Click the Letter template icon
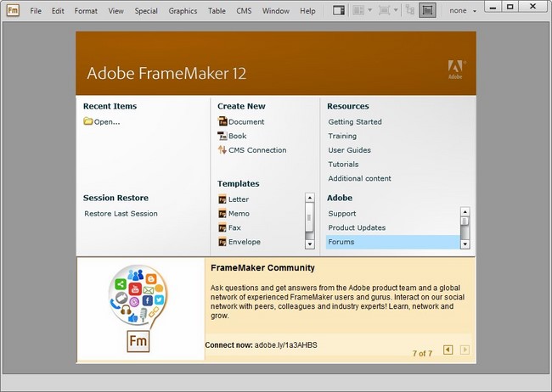The image size is (552, 392). coord(222,199)
